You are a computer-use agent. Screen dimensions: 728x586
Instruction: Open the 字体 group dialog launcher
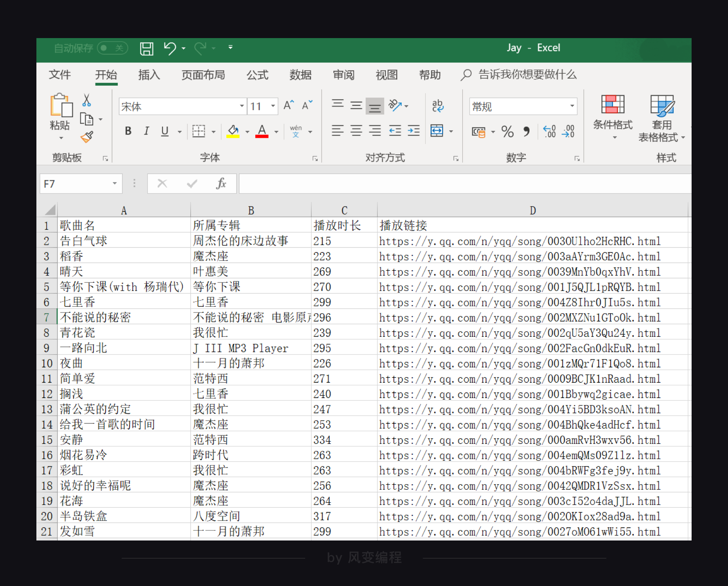tap(315, 159)
